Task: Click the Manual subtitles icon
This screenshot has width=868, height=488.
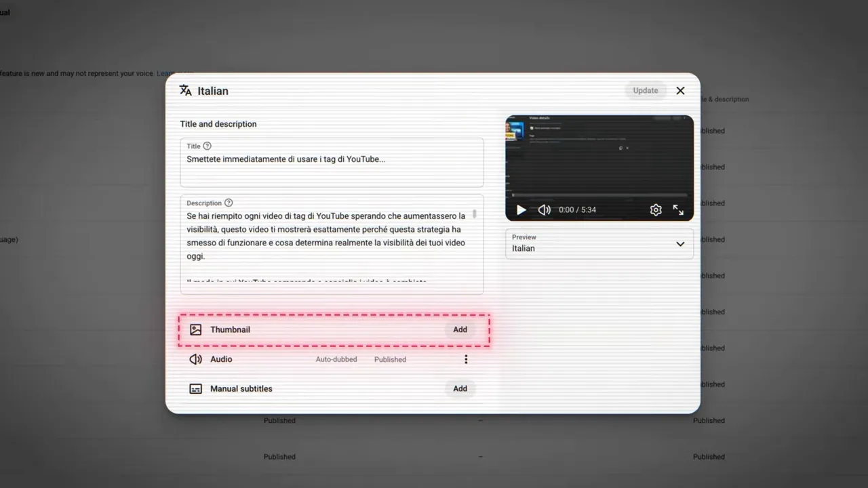Action: point(195,389)
